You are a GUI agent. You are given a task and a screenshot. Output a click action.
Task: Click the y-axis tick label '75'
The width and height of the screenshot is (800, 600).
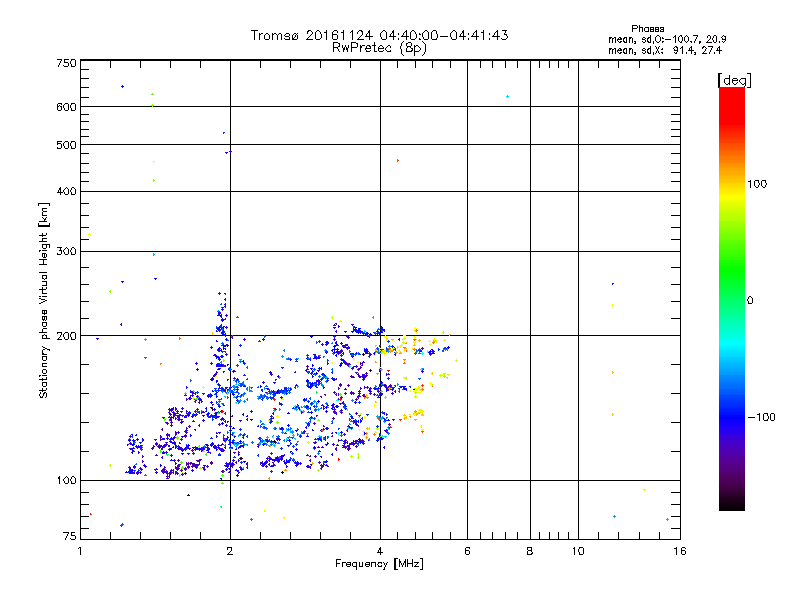coord(70,536)
